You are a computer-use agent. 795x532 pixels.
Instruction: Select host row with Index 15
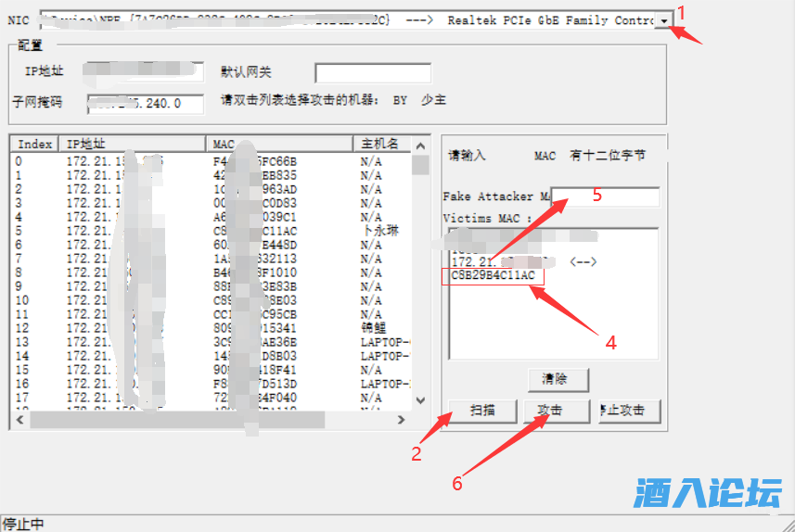point(211,370)
